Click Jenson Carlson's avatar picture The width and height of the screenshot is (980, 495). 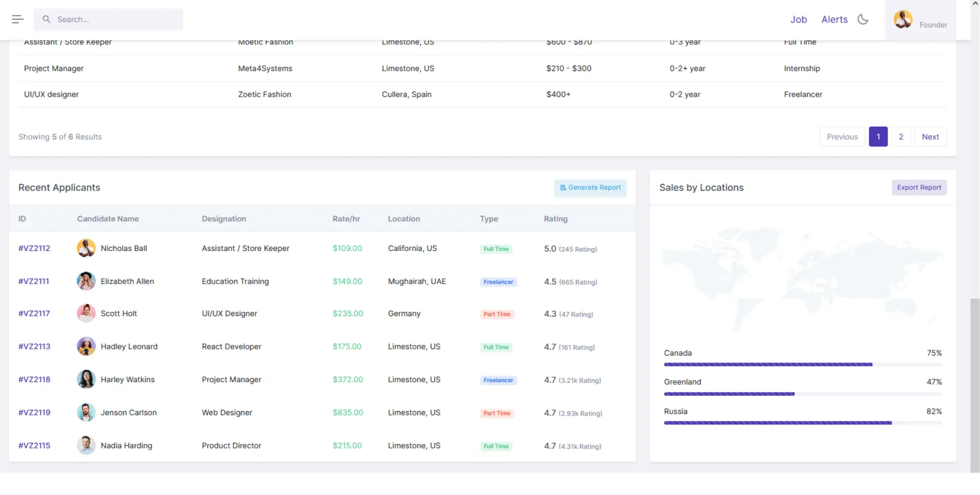point(86,413)
